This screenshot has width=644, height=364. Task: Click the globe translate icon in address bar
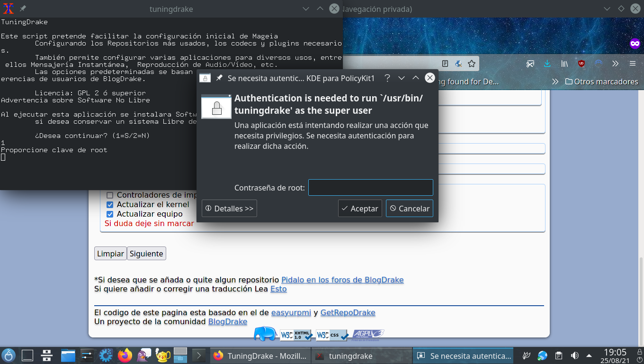pyautogui.click(x=458, y=64)
